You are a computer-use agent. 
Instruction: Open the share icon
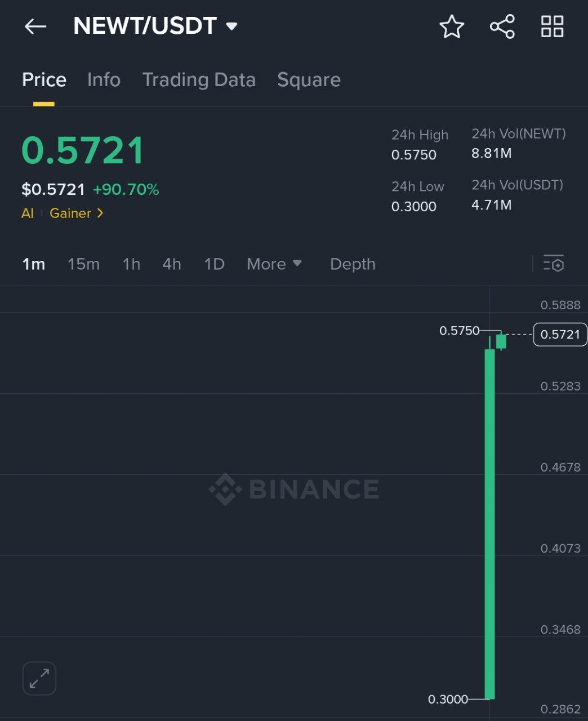tap(502, 26)
